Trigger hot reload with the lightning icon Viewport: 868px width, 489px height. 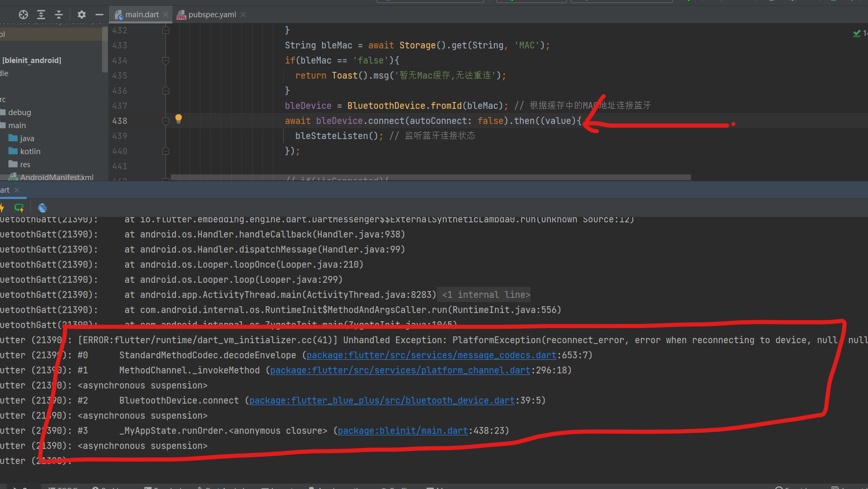2,208
